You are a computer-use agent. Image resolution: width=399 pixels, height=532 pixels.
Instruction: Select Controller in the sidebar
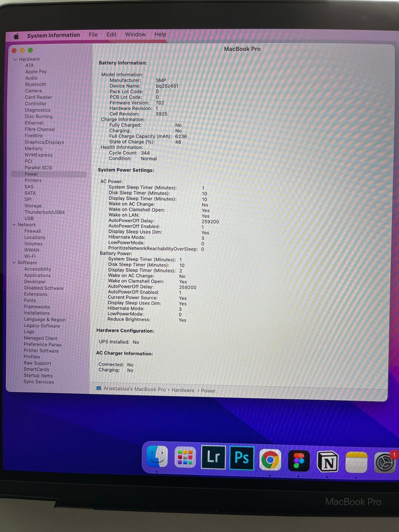pyautogui.click(x=36, y=104)
